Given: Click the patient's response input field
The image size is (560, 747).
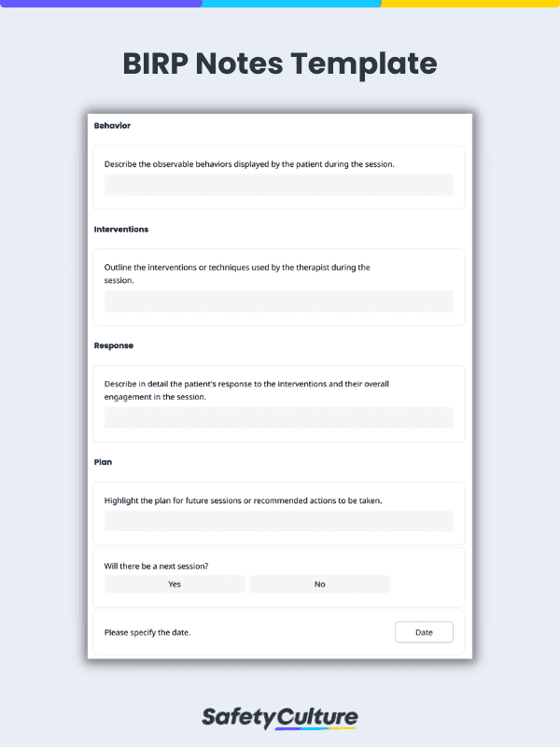Looking at the screenshot, I should 278,417.
